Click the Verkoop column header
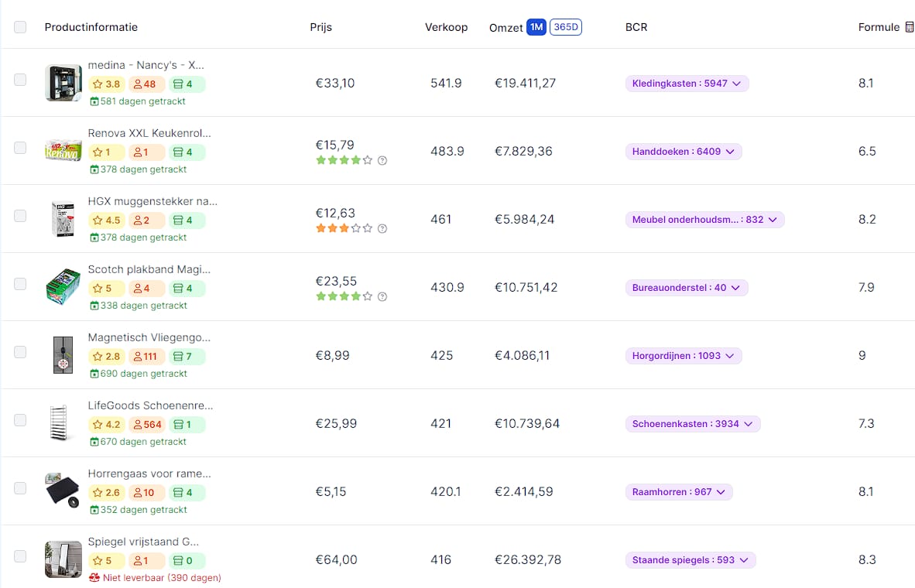Viewport: 915px width, 588px height. tap(446, 27)
